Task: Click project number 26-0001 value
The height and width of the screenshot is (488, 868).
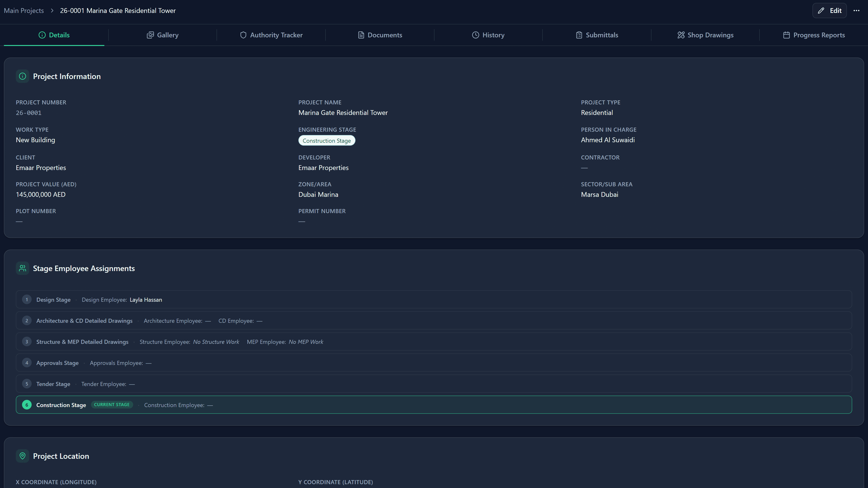Action: tap(29, 113)
